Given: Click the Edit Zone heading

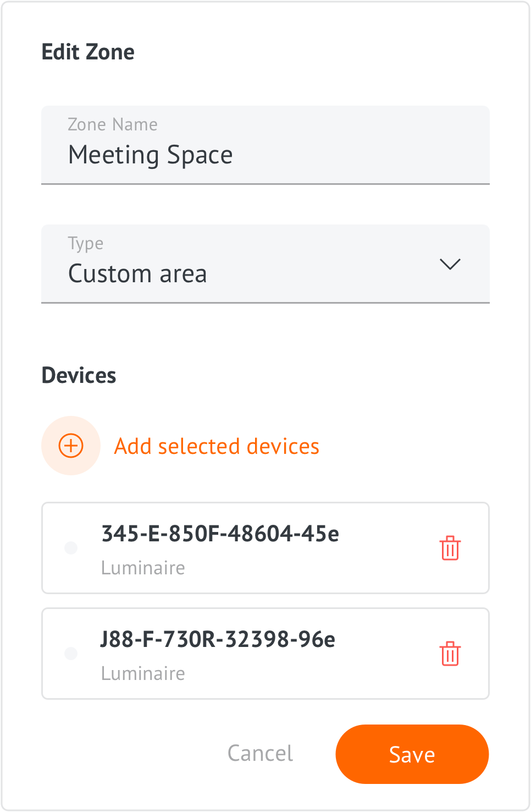Looking at the screenshot, I should point(88,52).
